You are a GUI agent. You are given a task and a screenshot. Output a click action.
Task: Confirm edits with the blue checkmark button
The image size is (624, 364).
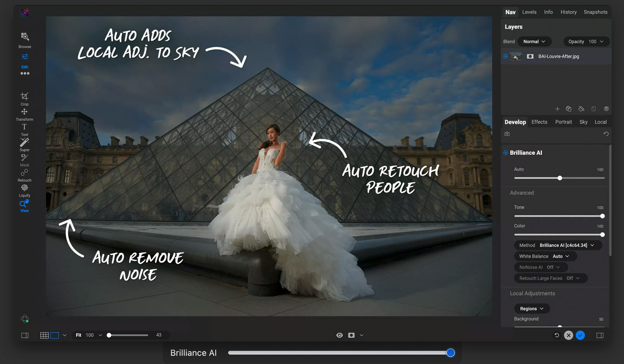pyautogui.click(x=581, y=335)
